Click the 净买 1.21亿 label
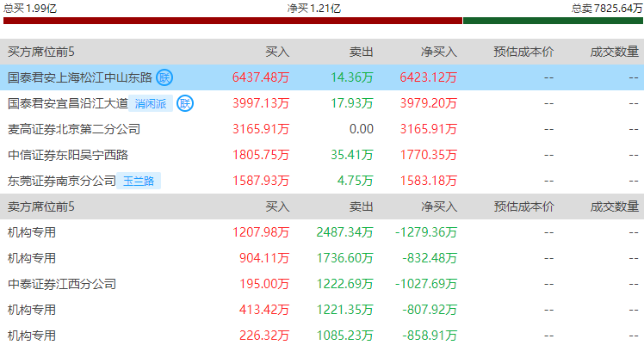Viewport: 644px width, 345px height. pyautogui.click(x=313, y=8)
